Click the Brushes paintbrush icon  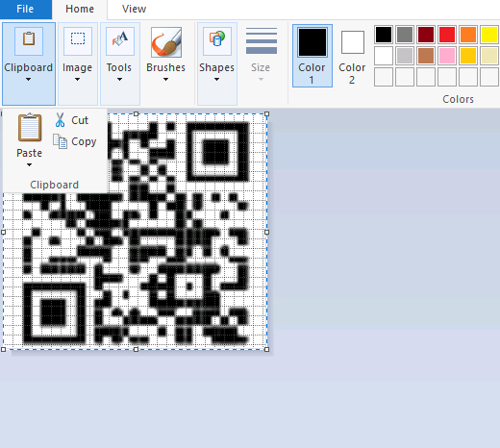click(166, 42)
